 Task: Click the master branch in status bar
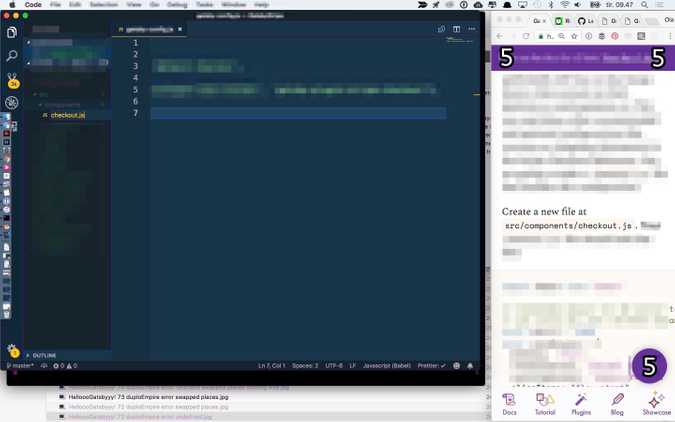click(21, 366)
